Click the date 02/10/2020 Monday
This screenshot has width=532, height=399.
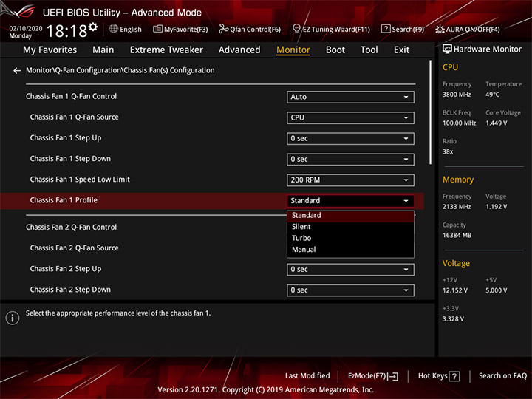[x=25, y=32]
